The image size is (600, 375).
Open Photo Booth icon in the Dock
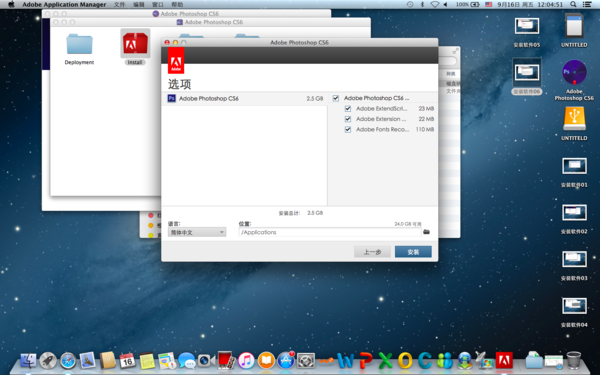(x=226, y=360)
